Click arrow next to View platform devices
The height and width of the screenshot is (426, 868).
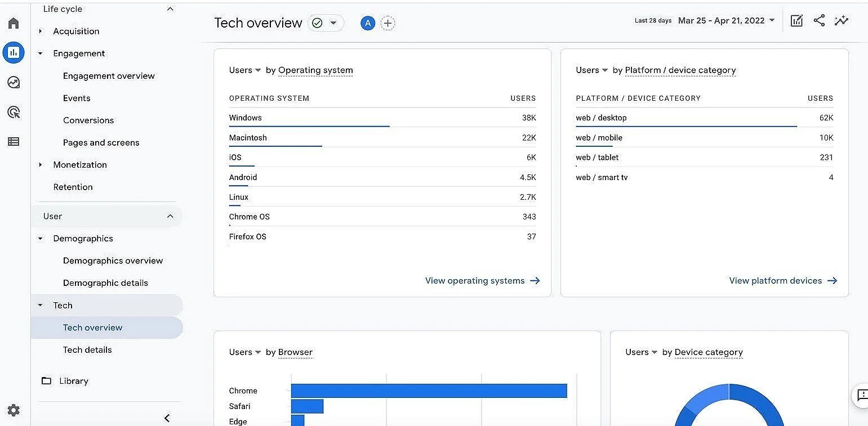[832, 281]
